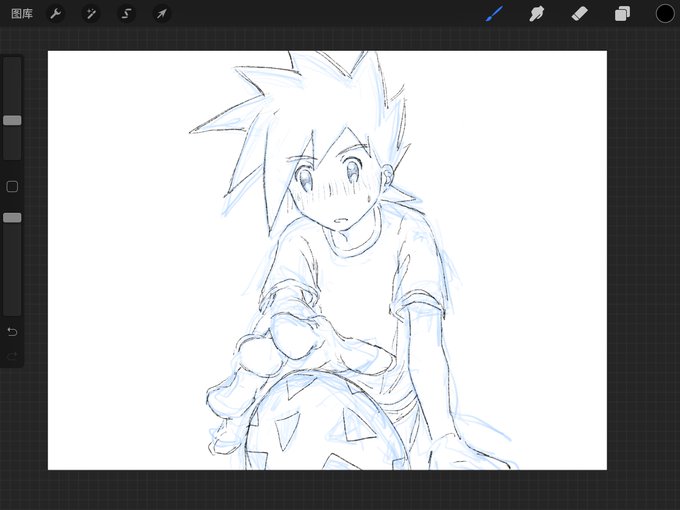Viewport: 680px width, 510px height.
Task: Click the brush size slider handle
Action: pyautogui.click(x=12, y=121)
